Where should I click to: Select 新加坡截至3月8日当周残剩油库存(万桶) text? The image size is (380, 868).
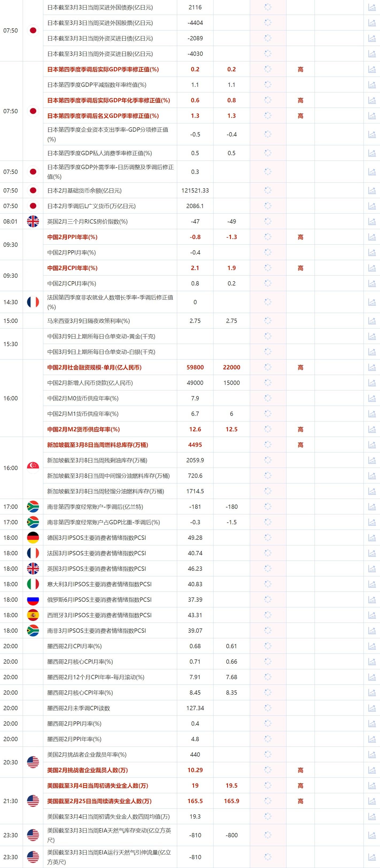[97, 461]
